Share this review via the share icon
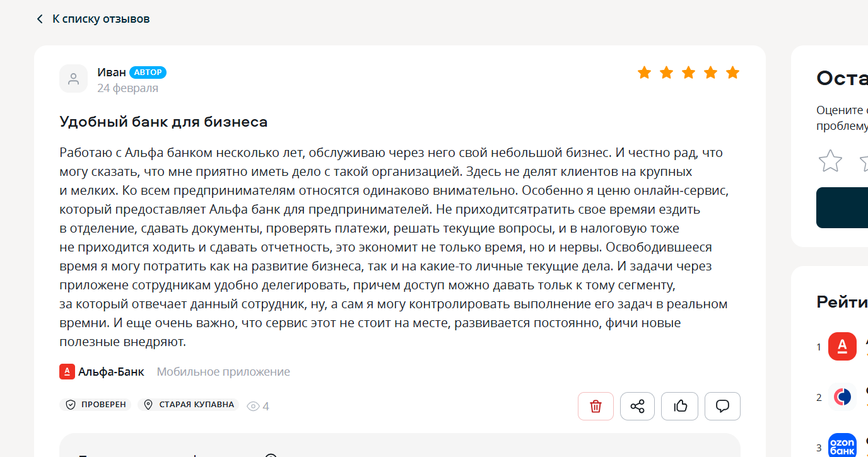The width and height of the screenshot is (868, 457). (637, 407)
